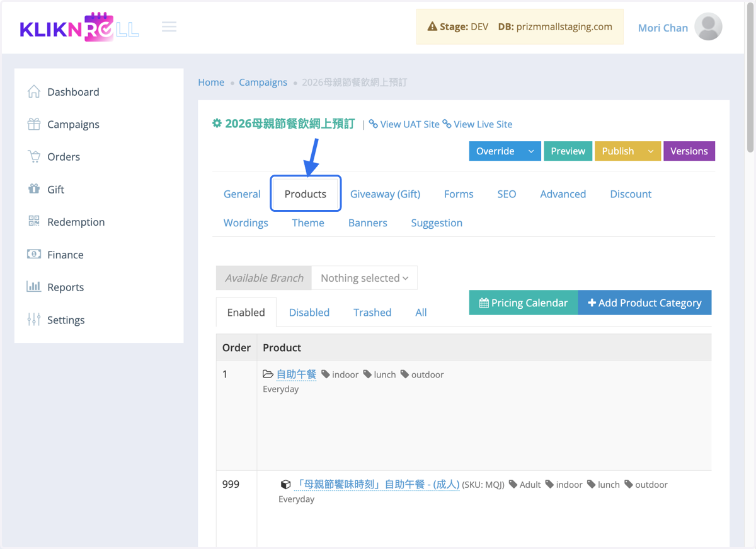
Task: Open Orders in the sidebar
Action: pos(64,156)
